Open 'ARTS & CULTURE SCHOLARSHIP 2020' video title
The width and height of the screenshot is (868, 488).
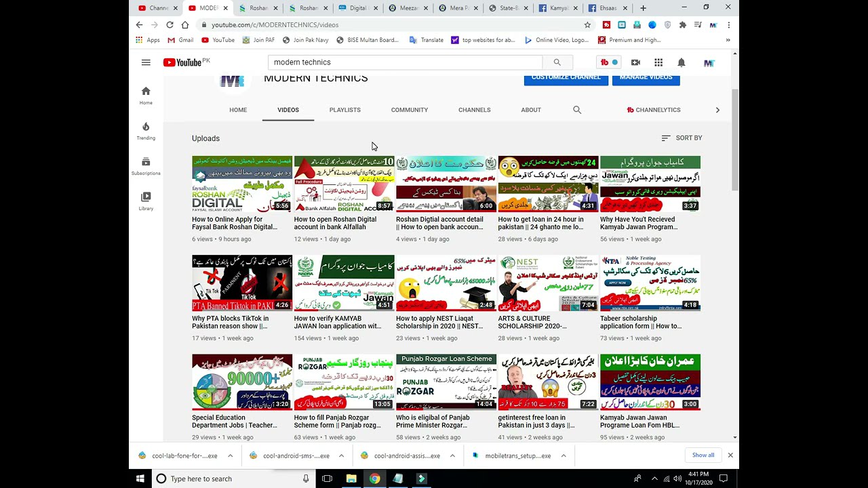(532, 322)
